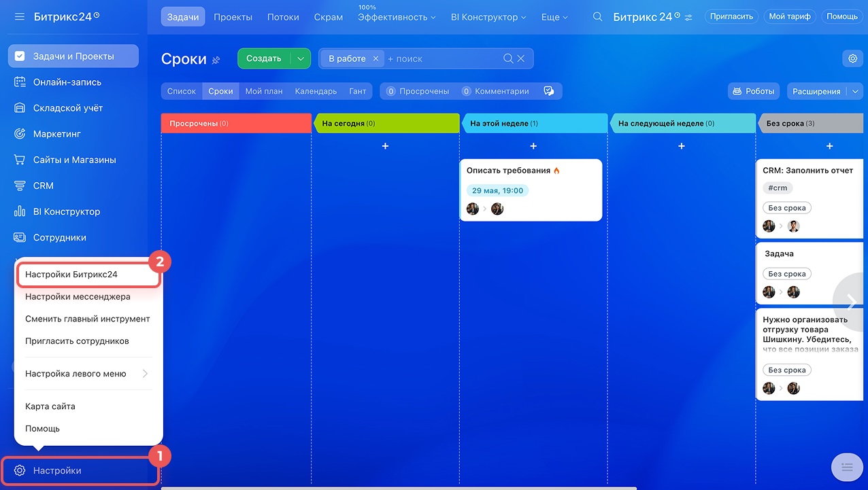Click the horizontal scrollbar at the bottom
This screenshot has height=490, width=868.
click(x=399, y=488)
